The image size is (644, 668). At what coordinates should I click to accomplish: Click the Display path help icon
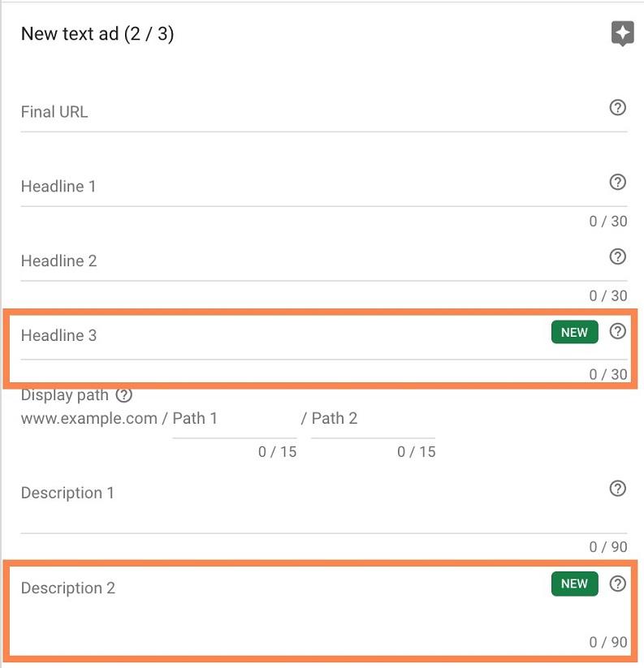[123, 395]
